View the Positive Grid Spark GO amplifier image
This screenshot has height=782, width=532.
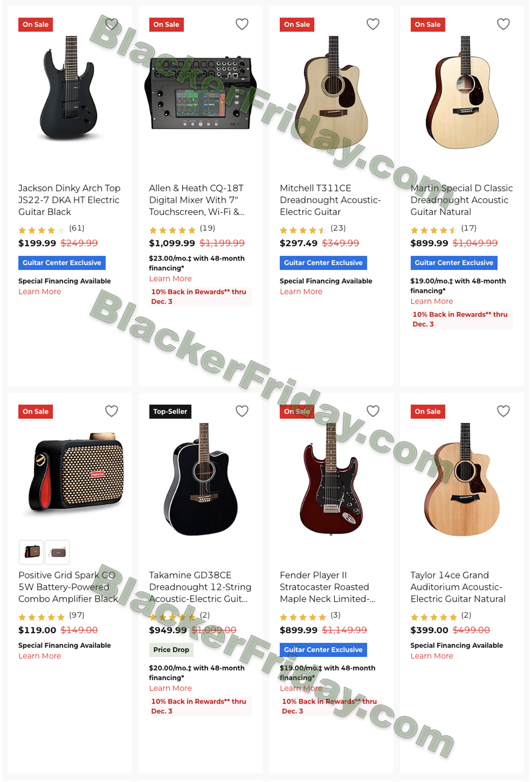(x=76, y=473)
